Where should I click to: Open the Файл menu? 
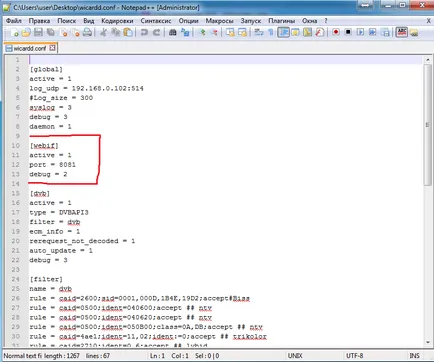(14, 21)
